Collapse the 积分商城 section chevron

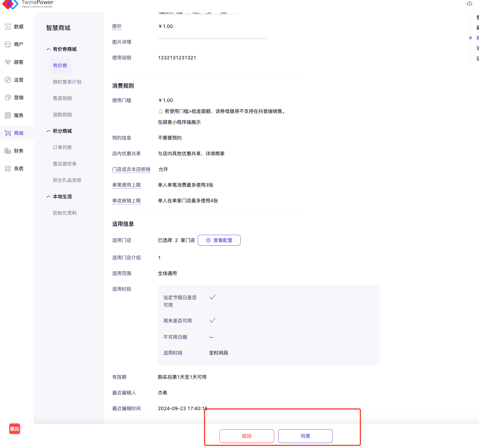tap(48, 131)
